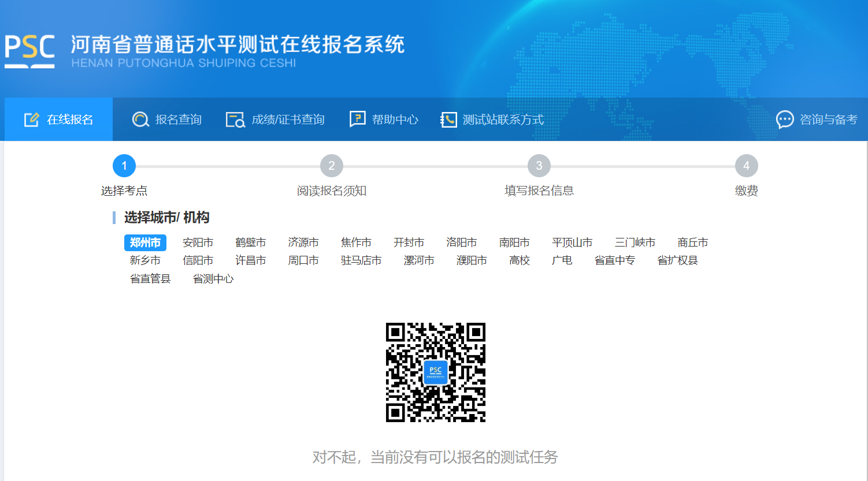Select 周口市 city option

pos(303,260)
